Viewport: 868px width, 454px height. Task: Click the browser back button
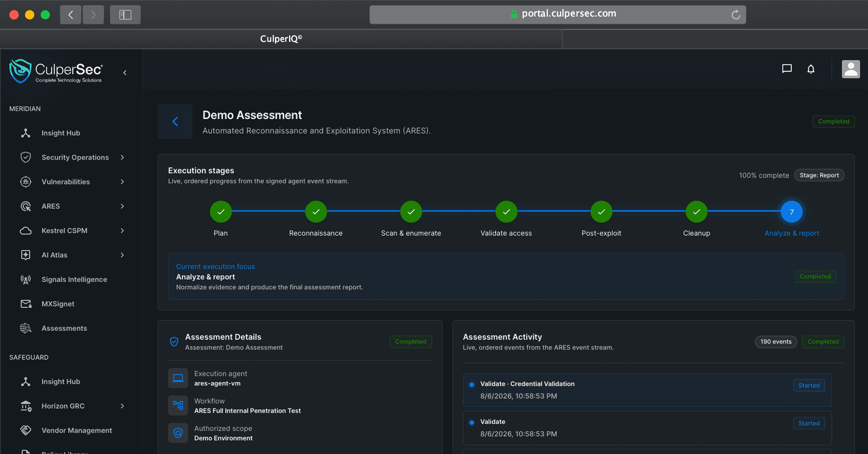coord(70,15)
